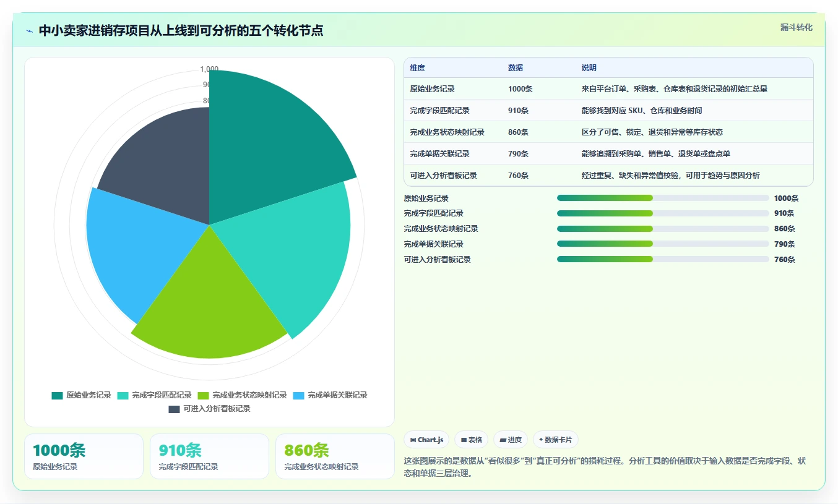Image resolution: width=838 pixels, height=504 pixels.
Task: Select the 完成字段匹配记录 table row name
Action: pyautogui.click(x=439, y=111)
